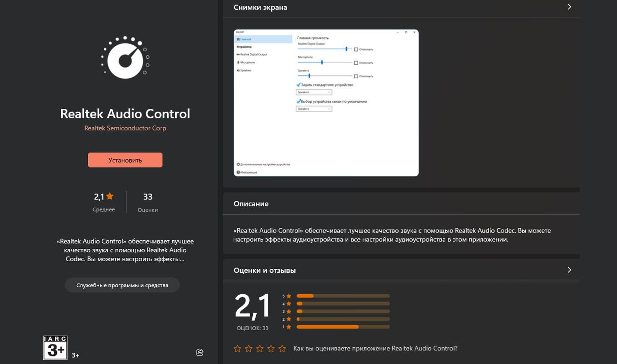Click the 1-star rating distribution bar
Screen dimensions: 617x364
pyautogui.click(x=343, y=327)
